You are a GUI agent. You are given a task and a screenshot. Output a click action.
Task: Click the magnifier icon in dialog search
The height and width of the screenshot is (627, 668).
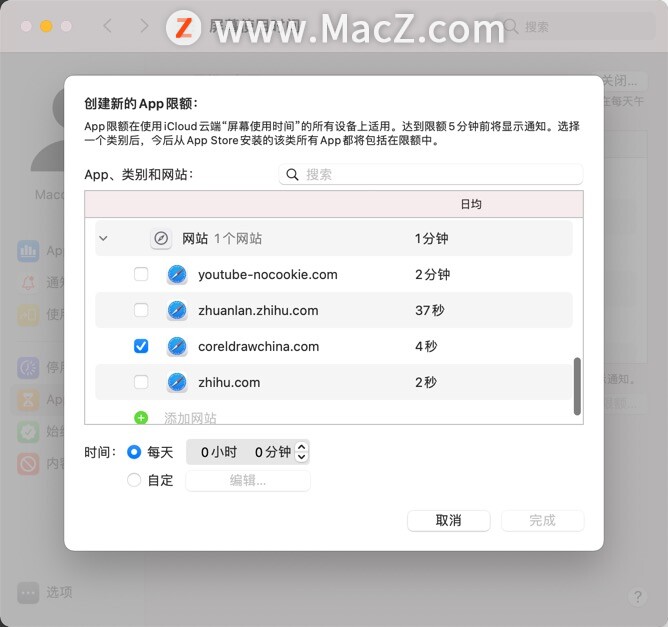click(x=292, y=174)
